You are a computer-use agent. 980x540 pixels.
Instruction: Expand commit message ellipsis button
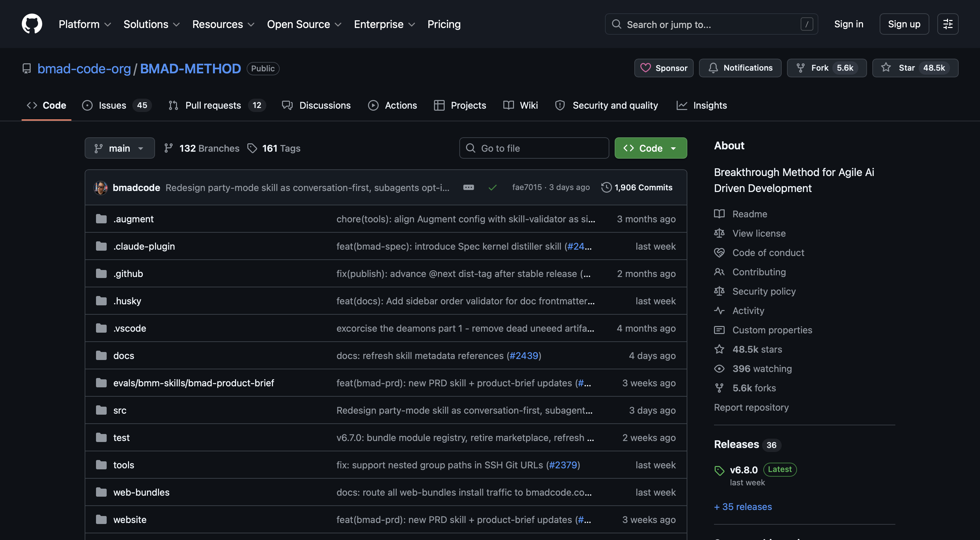pos(469,188)
